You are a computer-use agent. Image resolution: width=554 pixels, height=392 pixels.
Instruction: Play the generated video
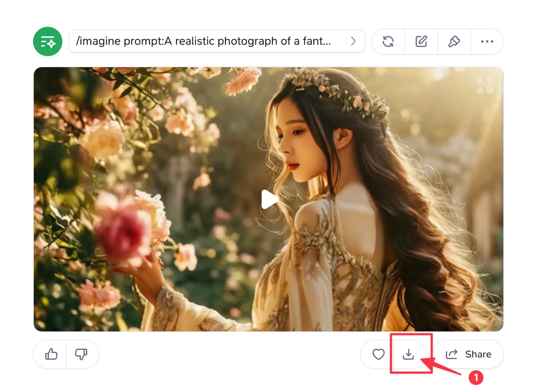click(269, 199)
